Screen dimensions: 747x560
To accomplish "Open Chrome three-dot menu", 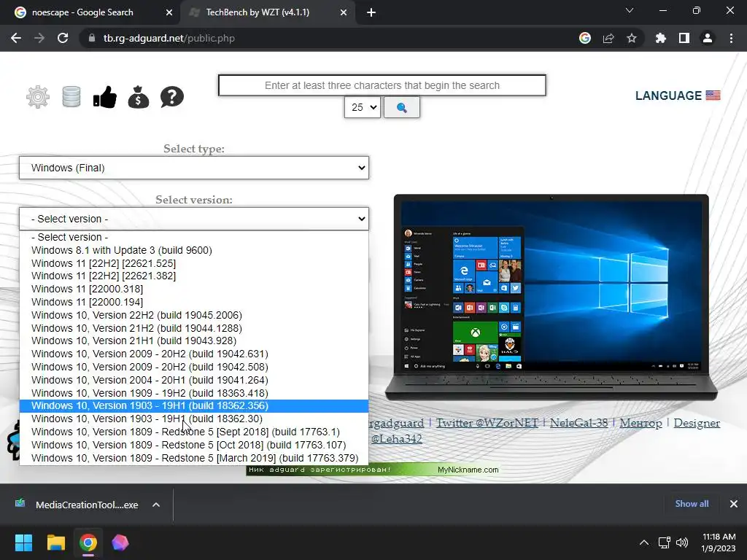I will point(731,38).
